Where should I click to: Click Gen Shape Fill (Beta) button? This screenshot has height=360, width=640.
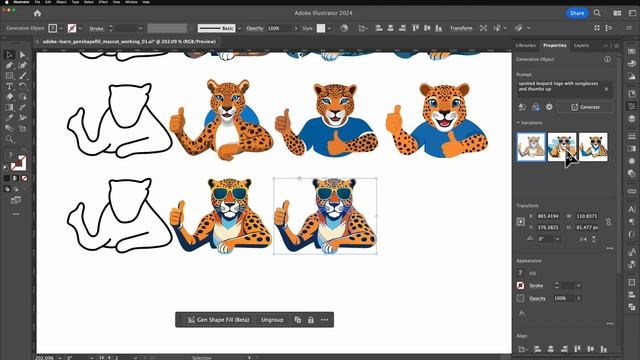(219, 320)
